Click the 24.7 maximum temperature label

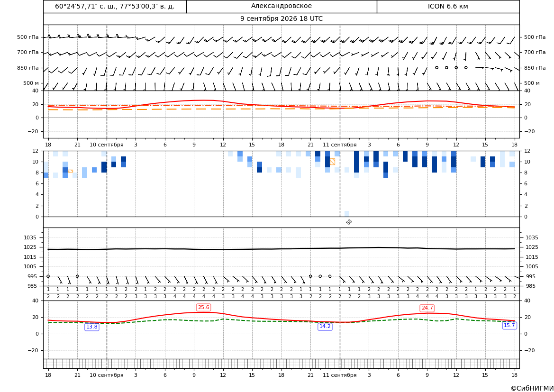[427, 308]
